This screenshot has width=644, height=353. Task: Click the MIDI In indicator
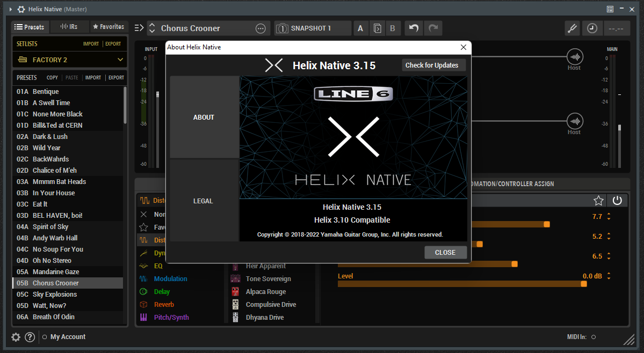(594, 337)
